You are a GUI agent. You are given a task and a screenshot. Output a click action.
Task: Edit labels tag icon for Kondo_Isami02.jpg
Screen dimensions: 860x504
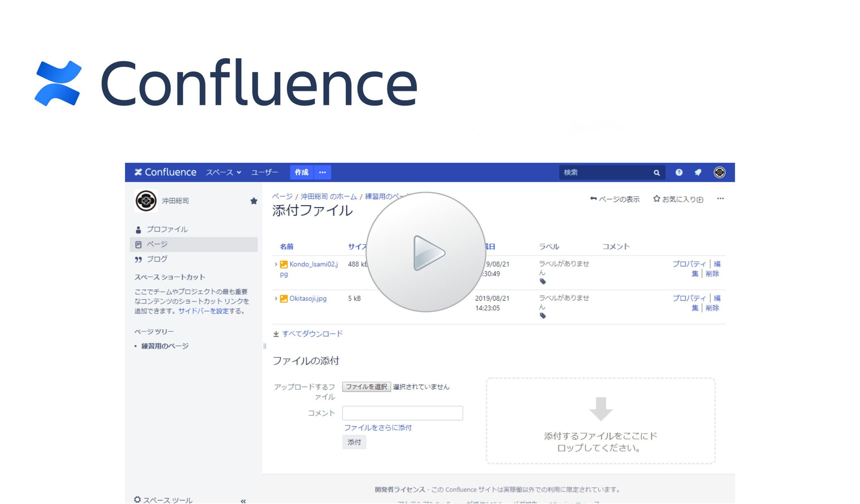[542, 281]
